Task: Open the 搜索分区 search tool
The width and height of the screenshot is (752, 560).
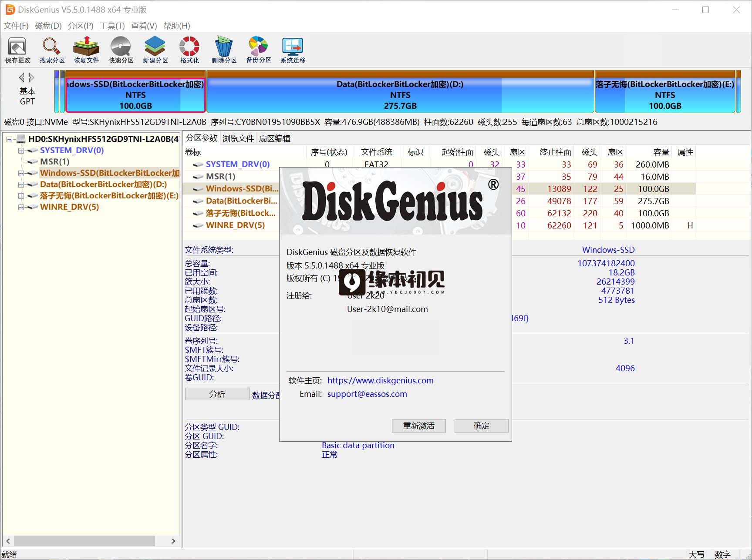Action: [x=52, y=50]
